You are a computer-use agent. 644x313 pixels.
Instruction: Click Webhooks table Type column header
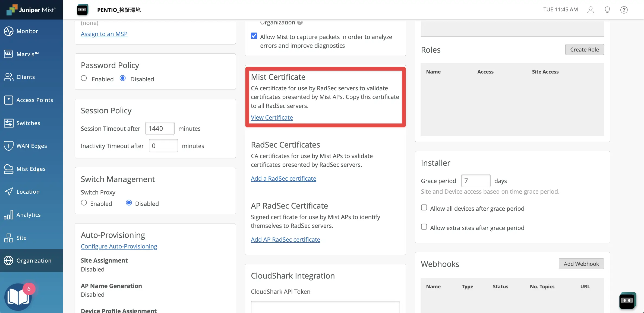(467, 286)
